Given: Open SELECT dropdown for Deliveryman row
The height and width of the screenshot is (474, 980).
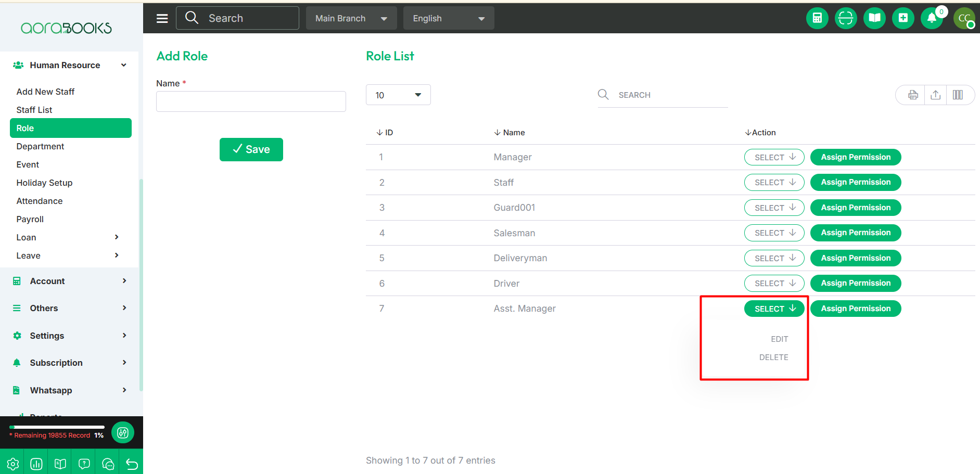Looking at the screenshot, I should pyautogui.click(x=774, y=258).
